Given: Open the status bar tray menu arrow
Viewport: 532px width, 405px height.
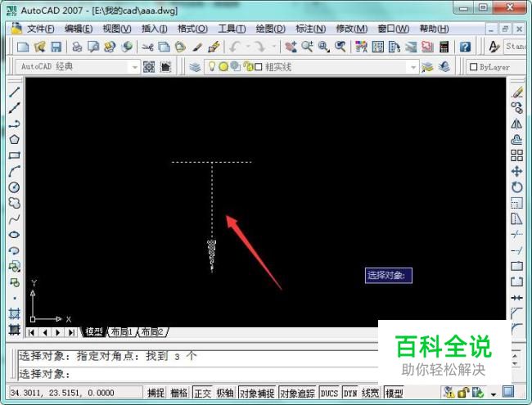Looking at the screenshot, I should pos(494,394).
